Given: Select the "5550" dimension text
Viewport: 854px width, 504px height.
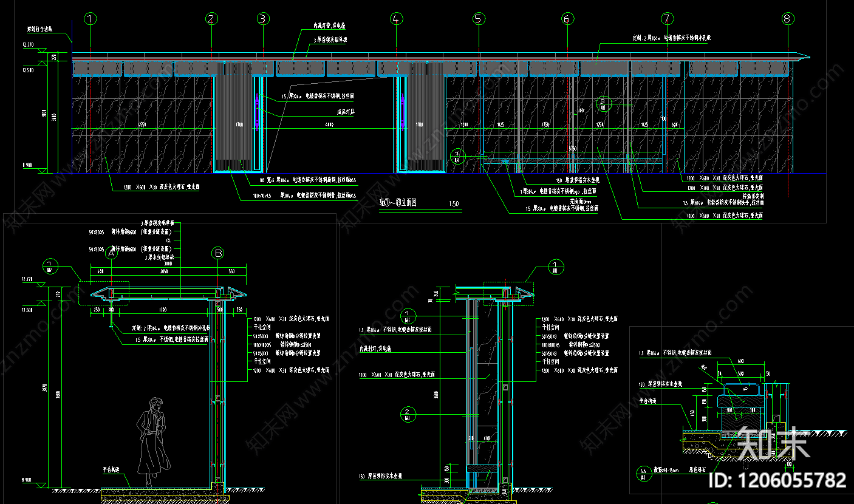Looking at the screenshot, I should pyautogui.click(x=142, y=125).
